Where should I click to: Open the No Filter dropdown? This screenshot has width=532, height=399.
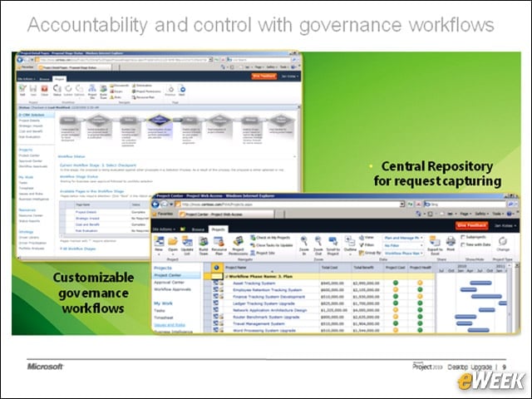coord(403,245)
